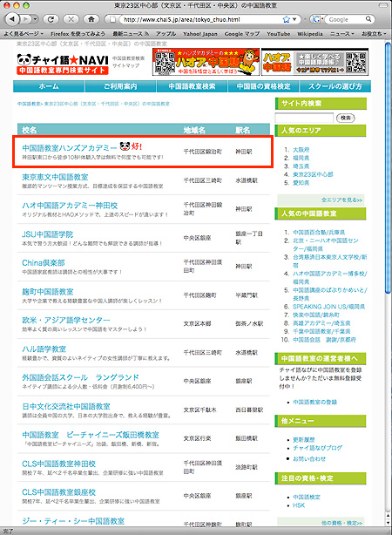
Task: Open the 中国語教室検索 navigation tab
Action: (x=192, y=86)
